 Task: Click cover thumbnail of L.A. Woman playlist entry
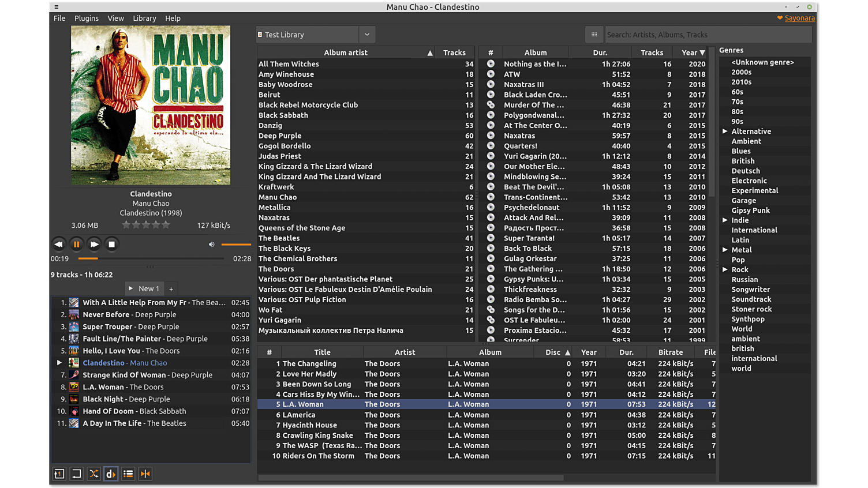[74, 387]
